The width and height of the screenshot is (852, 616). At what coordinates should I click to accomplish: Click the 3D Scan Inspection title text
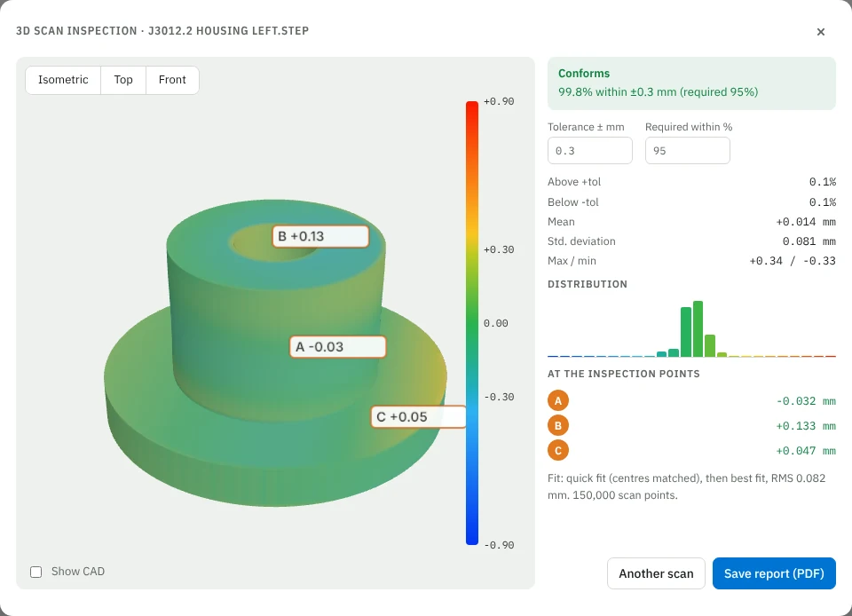click(x=162, y=31)
